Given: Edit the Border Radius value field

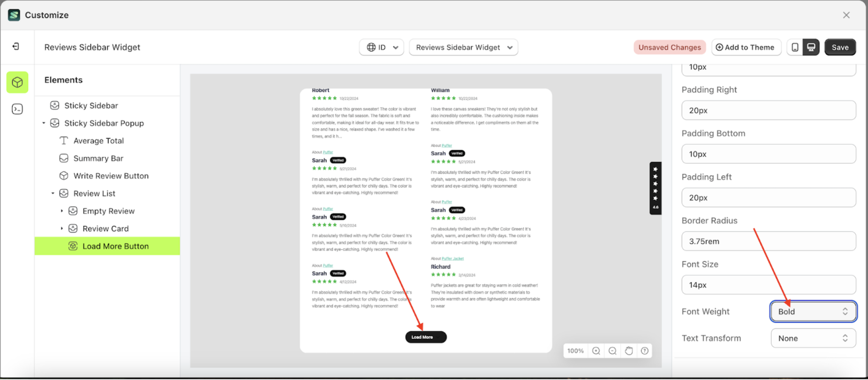Looking at the screenshot, I should (x=768, y=241).
